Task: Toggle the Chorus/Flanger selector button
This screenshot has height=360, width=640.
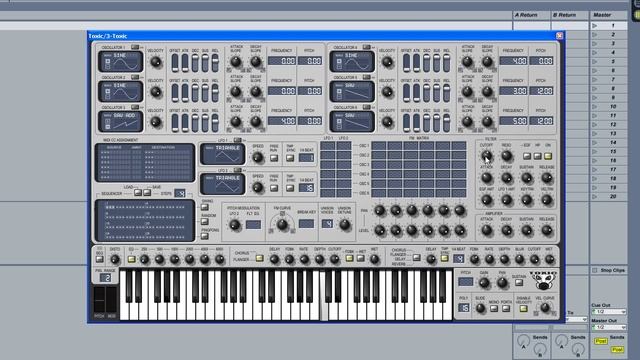Action: coord(259,258)
